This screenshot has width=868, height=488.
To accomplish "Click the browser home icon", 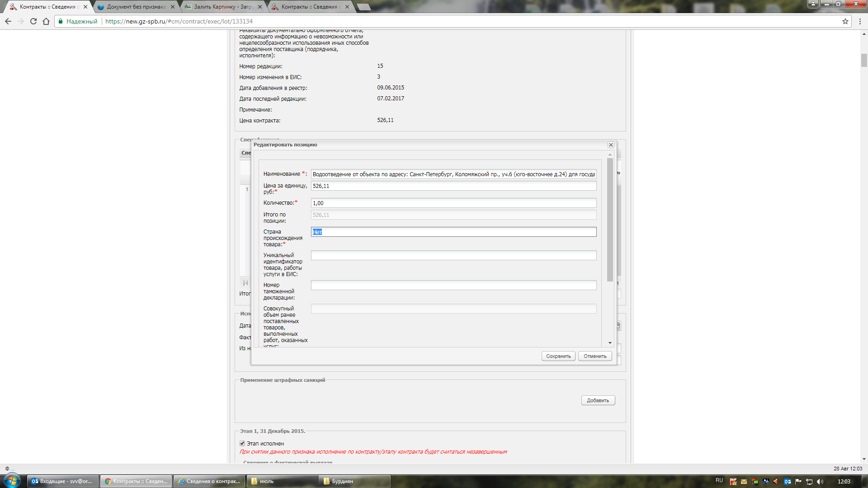I will pos(46,21).
